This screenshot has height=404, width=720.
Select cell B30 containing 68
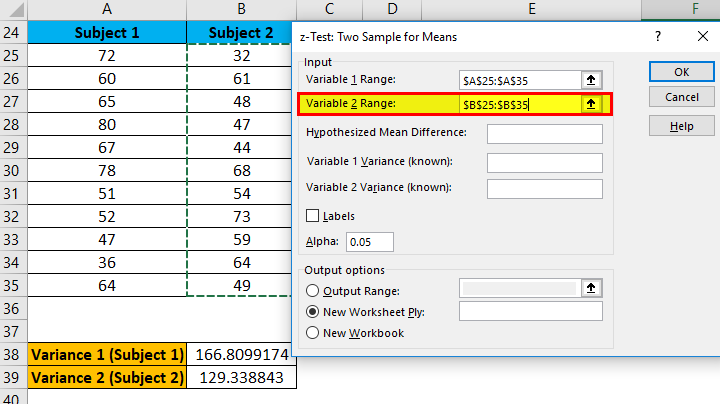(x=239, y=170)
